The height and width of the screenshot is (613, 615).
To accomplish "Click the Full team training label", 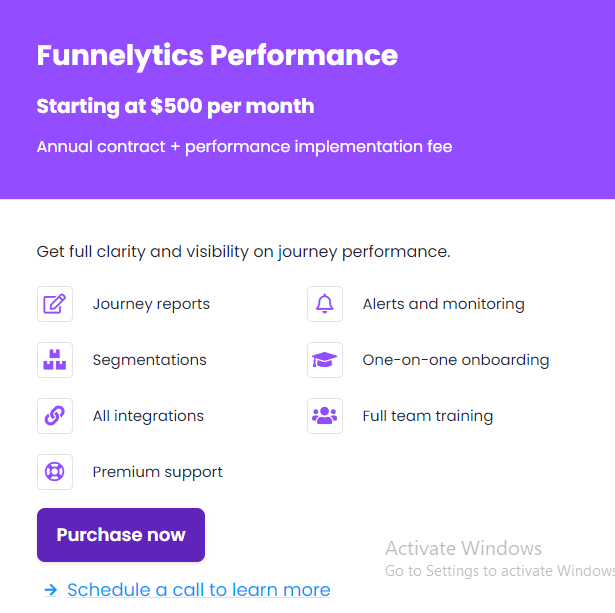I will (428, 417).
